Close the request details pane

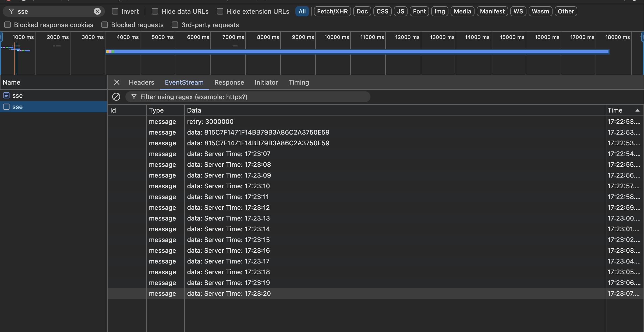(x=116, y=82)
